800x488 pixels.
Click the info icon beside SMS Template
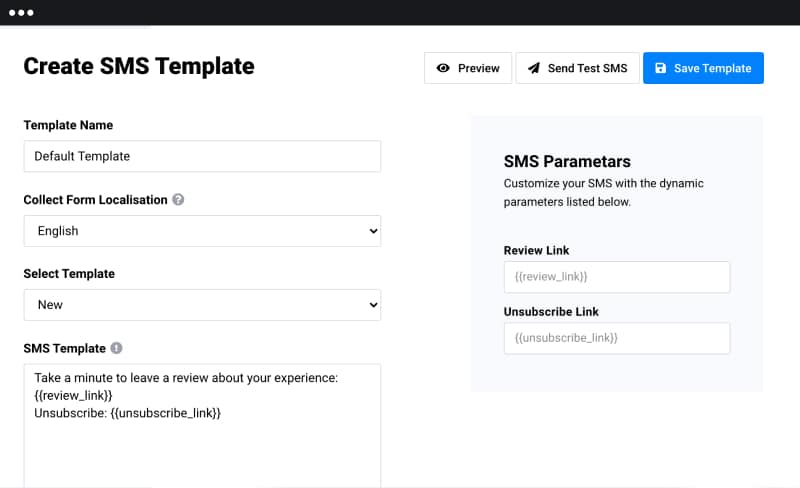coord(116,348)
